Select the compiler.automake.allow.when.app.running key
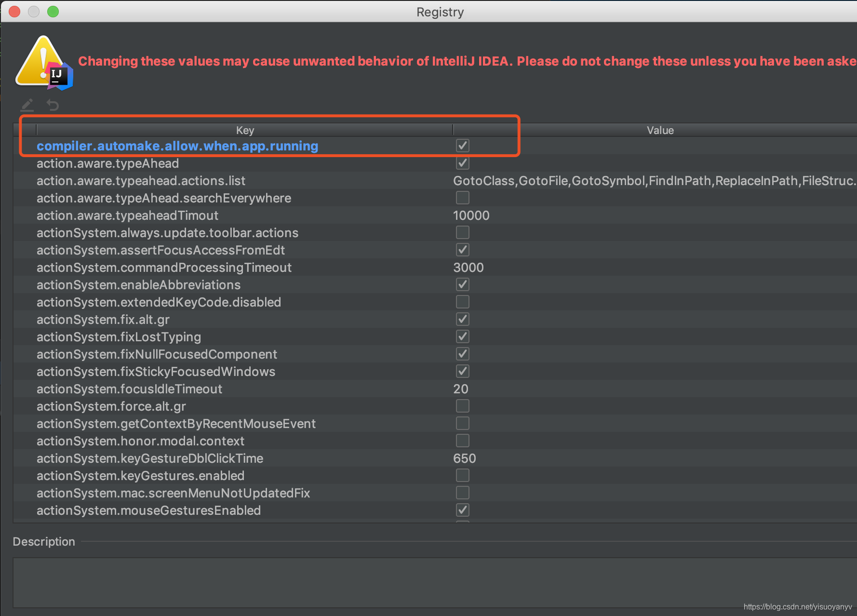 [x=177, y=146]
